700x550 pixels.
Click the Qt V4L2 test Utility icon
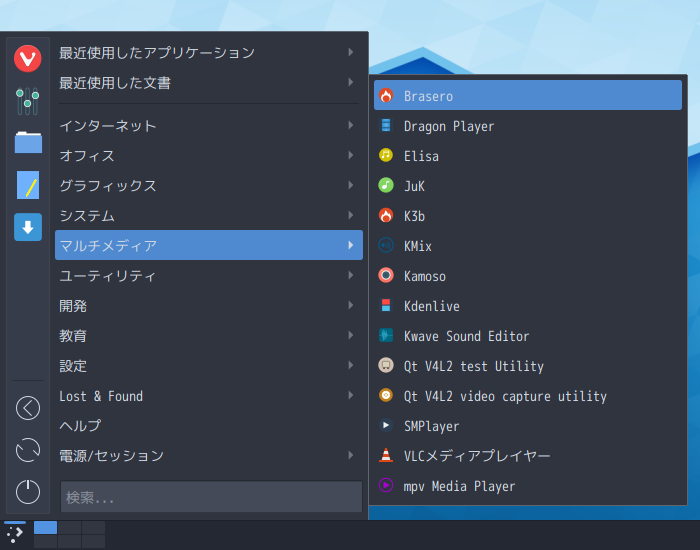tap(386, 365)
